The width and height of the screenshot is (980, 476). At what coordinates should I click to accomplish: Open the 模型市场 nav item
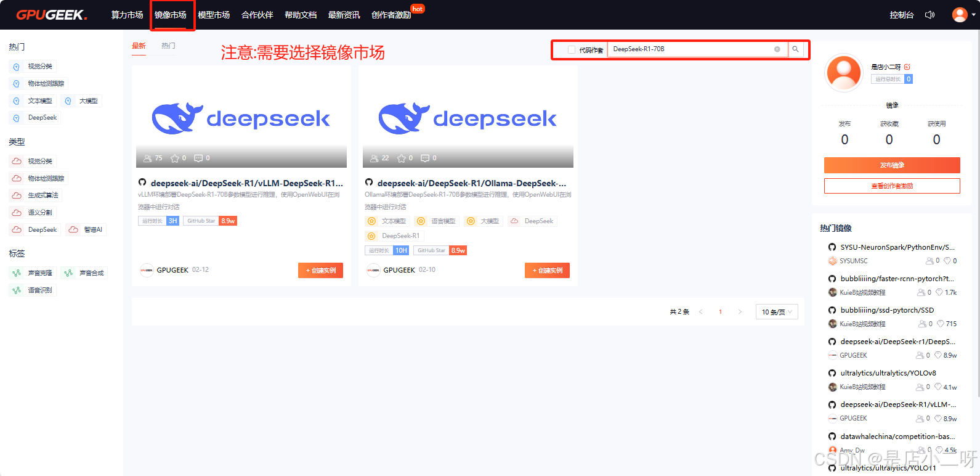coord(214,15)
